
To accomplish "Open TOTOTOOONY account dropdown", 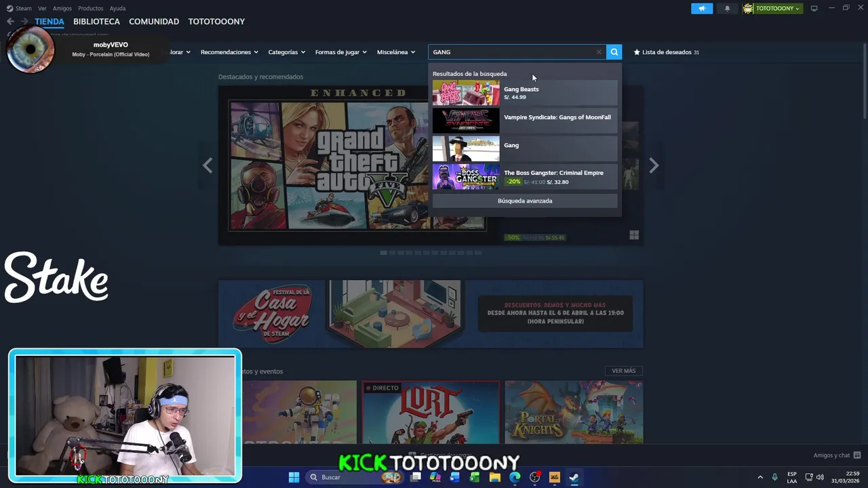I will pyautogui.click(x=772, y=8).
